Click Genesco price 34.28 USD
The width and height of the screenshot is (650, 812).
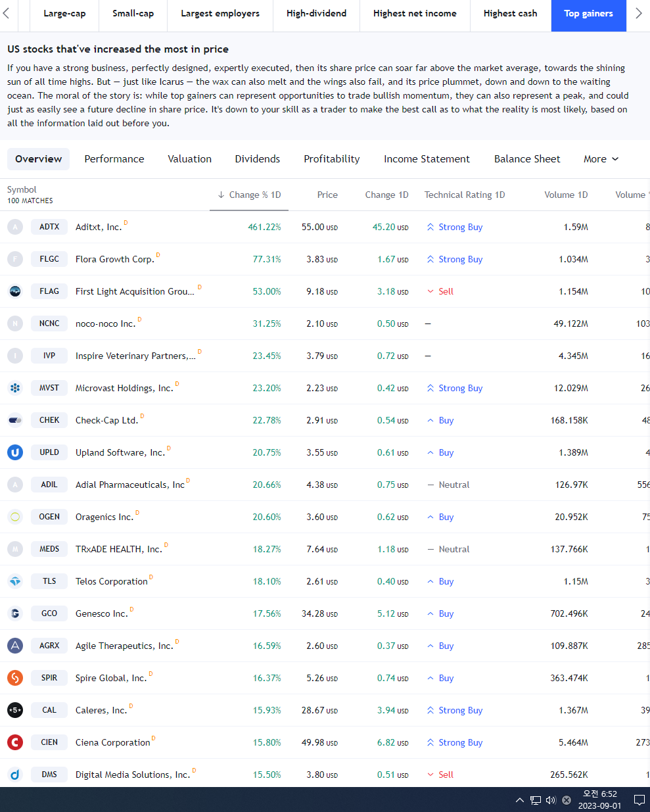point(319,613)
